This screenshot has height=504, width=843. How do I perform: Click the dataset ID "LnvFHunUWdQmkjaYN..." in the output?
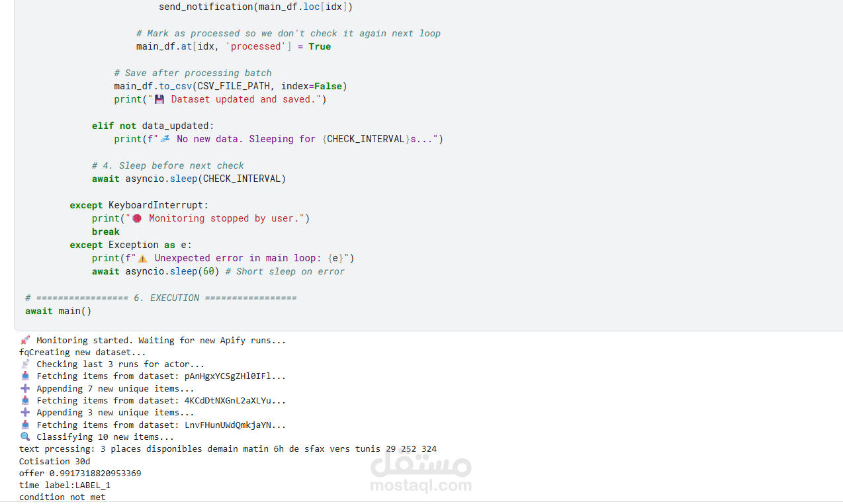(235, 425)
